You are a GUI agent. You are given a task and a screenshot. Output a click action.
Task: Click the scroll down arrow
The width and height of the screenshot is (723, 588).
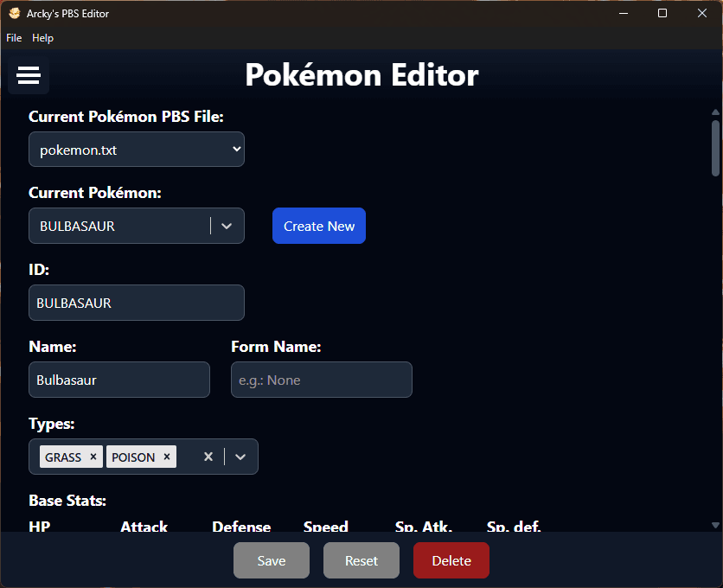click(x=715, y=525)
